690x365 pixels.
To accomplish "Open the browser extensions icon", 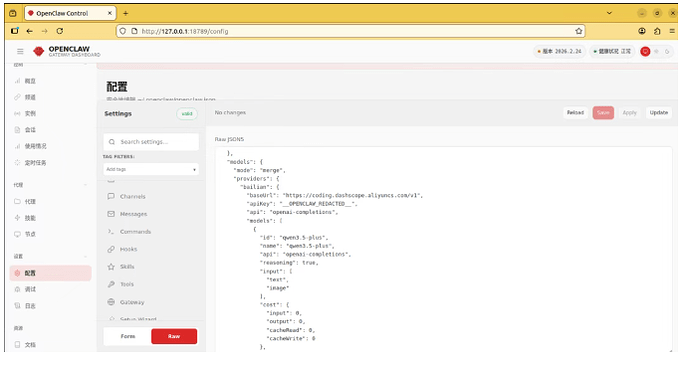I will point(657,31).
